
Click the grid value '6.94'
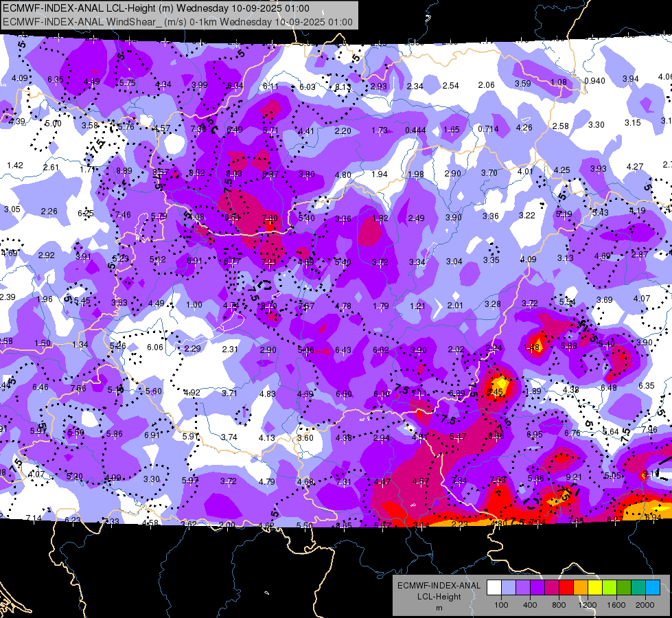(x=653, y=517)
